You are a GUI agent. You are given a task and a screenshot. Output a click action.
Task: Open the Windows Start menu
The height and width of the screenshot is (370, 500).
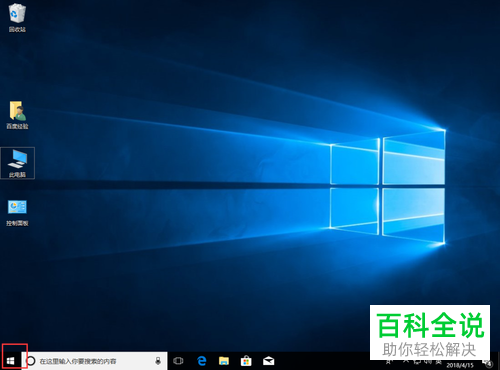tap(11, 361)
